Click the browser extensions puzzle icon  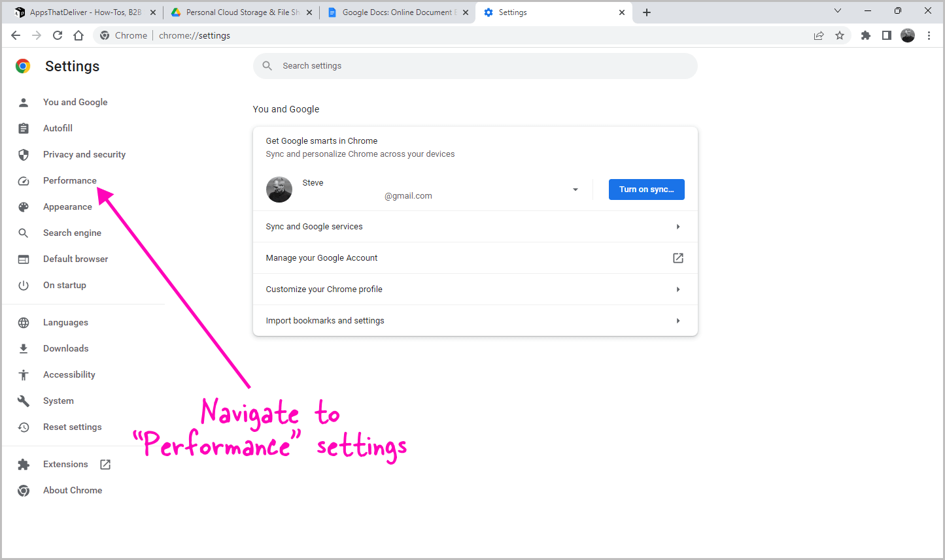point(865,35)
